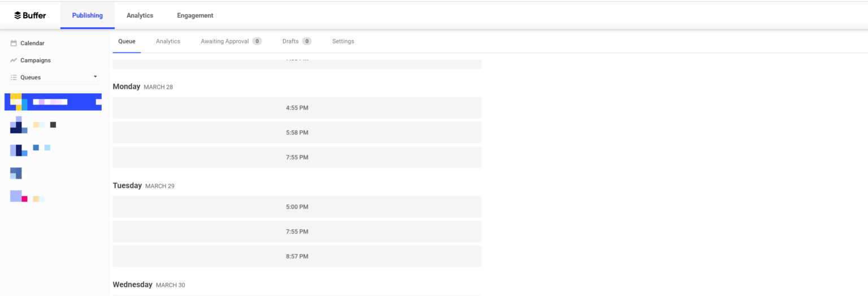This screenshot has height=296, width=868.
Task: Pick the fifth channel avatar with pink
Action: (19, 196)
